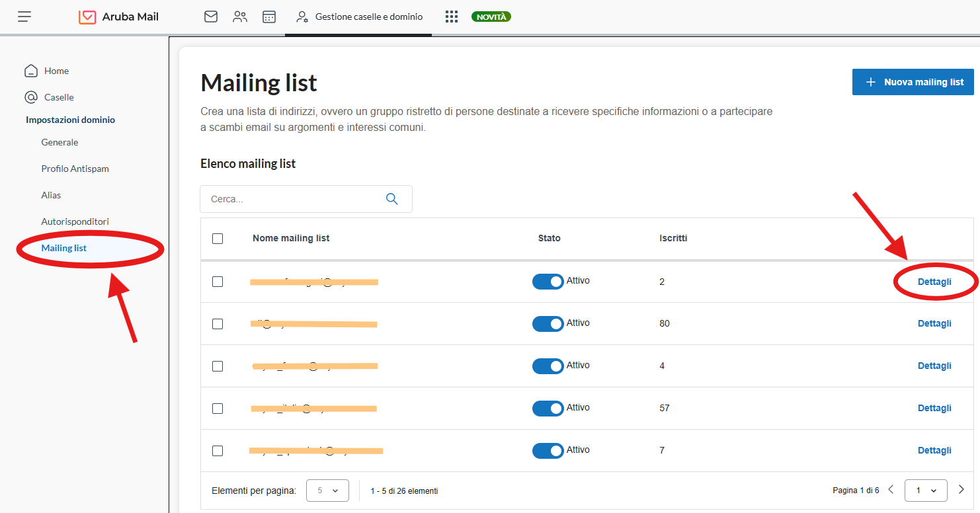Open Dettagli for the 57-iscritti list

(x=934, y=408)
